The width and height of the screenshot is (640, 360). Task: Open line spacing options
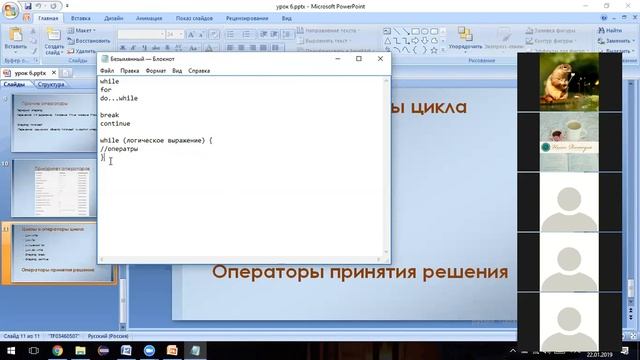tap(288, 34)
